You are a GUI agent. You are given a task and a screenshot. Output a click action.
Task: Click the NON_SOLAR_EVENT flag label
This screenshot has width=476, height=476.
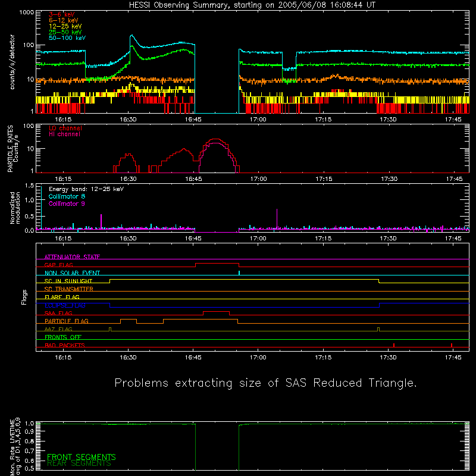tap(72, 273)
